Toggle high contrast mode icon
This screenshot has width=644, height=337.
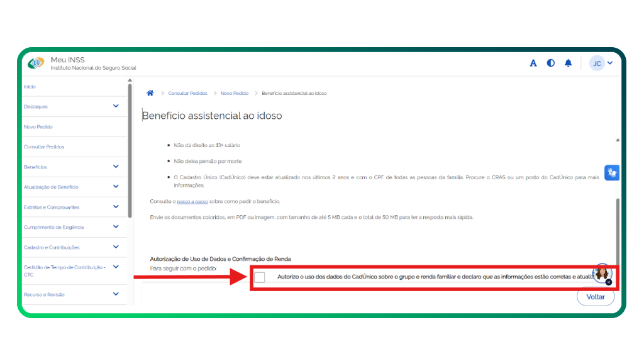551,63
